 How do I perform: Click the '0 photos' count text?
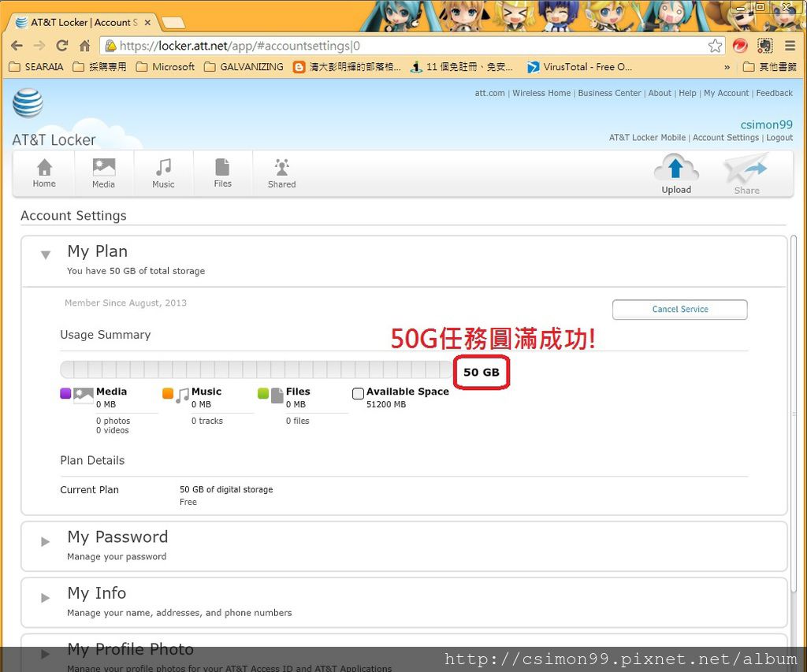[113, 421]
